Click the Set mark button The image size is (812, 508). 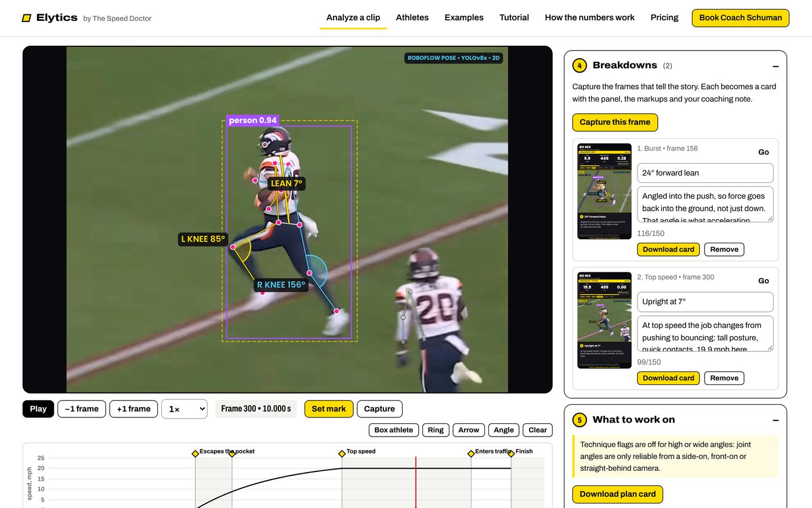(329, 409)
